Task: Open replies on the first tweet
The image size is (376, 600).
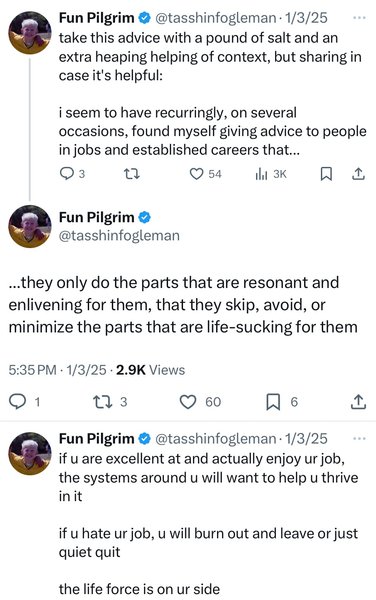Action: coord(72,174)
